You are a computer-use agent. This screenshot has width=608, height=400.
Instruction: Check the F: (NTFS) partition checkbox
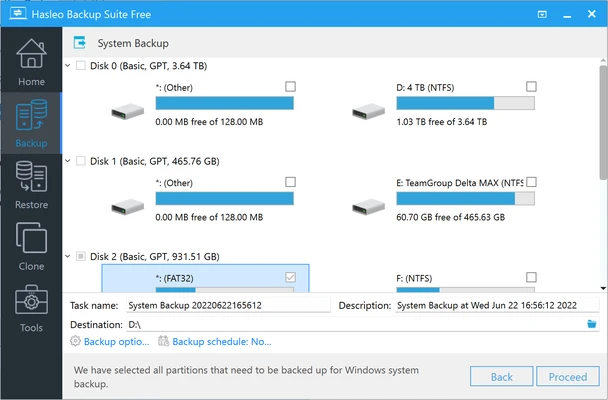click(x=531, y=277)
